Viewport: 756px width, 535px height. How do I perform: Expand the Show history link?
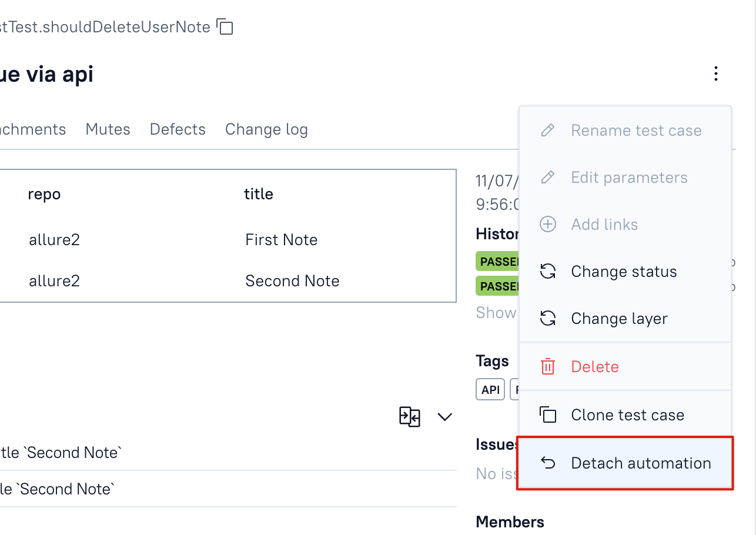point(496,312)
